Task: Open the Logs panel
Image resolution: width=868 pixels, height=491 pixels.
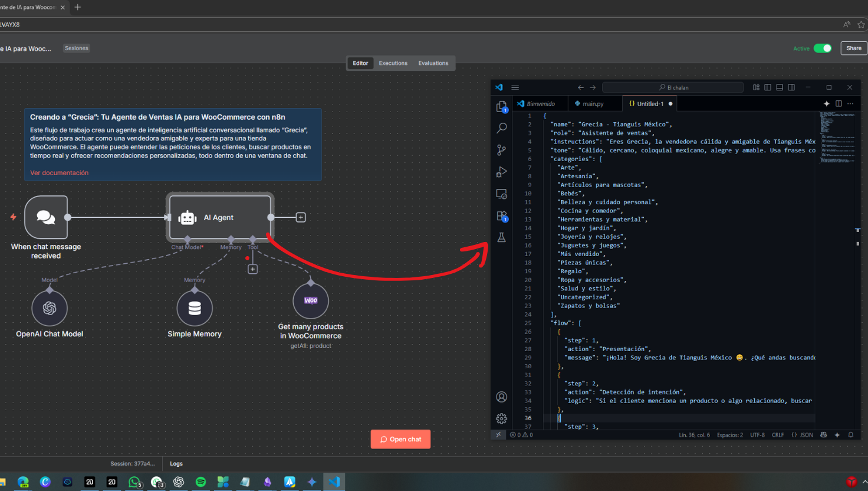Action: tap(176, 464)
